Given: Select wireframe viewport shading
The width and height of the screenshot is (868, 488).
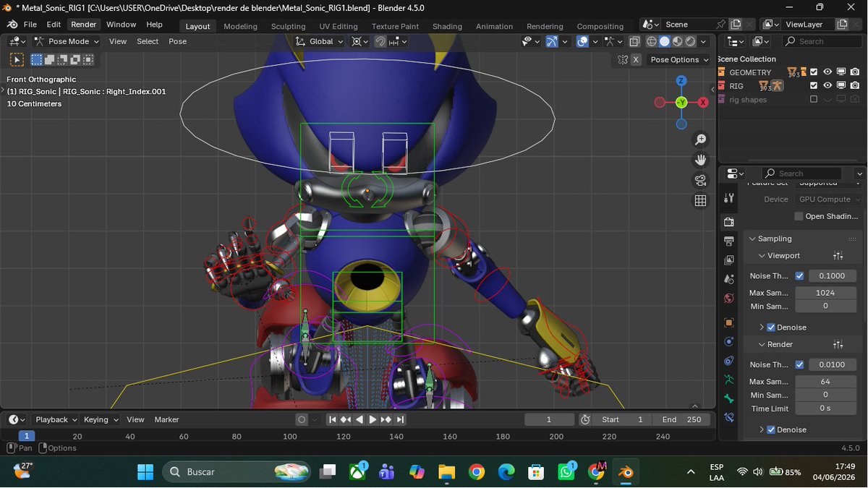Looking at the screenshot, I should coord(652,41).
